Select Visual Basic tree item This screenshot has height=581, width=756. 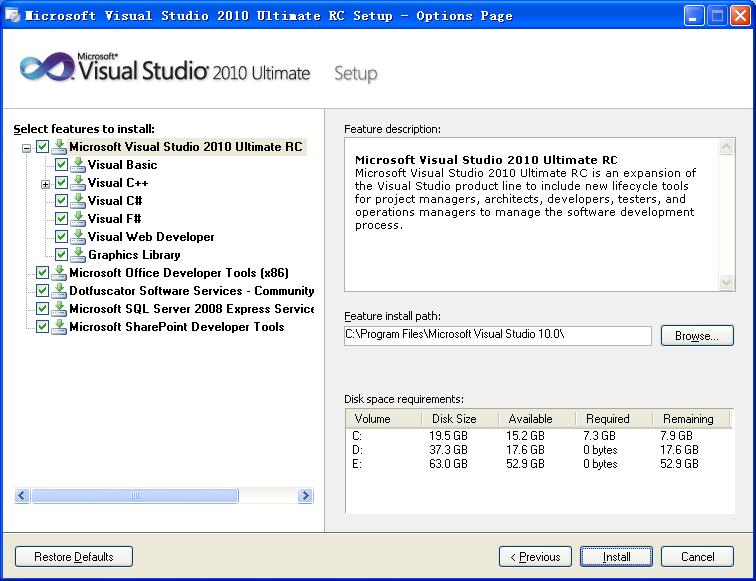[122, 165]
